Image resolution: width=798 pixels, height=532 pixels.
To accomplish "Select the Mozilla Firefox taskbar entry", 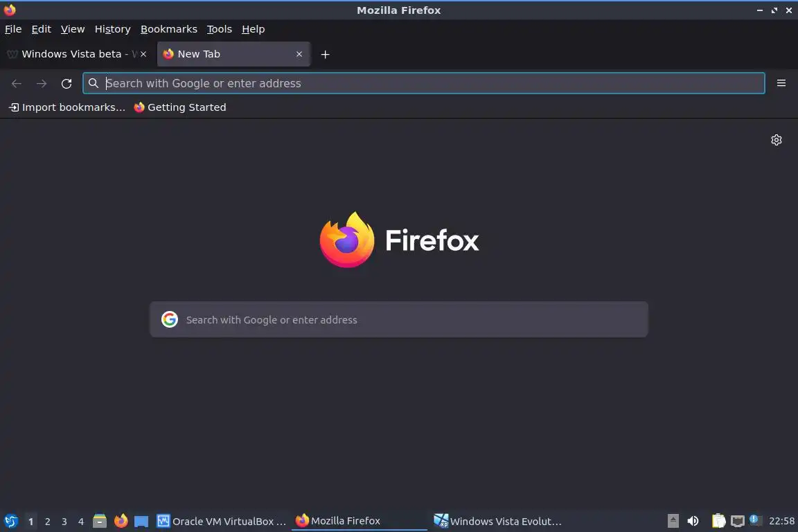I will click(x=360, y=521).
